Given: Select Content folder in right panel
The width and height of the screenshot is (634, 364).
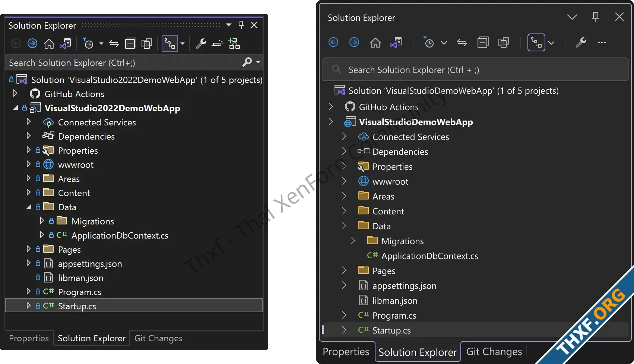Looking at the screenshot, I should click(x=388, y=211).
